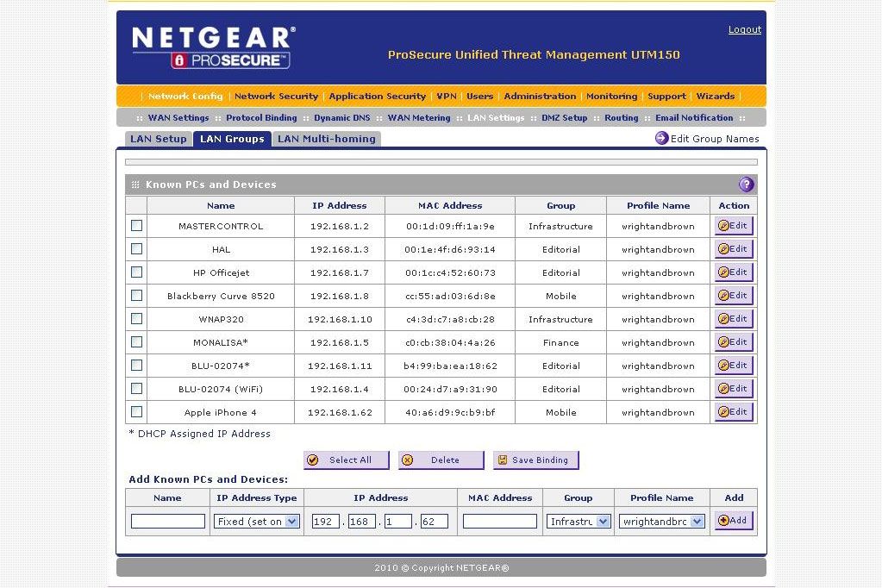Open the Network Config menu
882x588 pixels.
point(185,97)
